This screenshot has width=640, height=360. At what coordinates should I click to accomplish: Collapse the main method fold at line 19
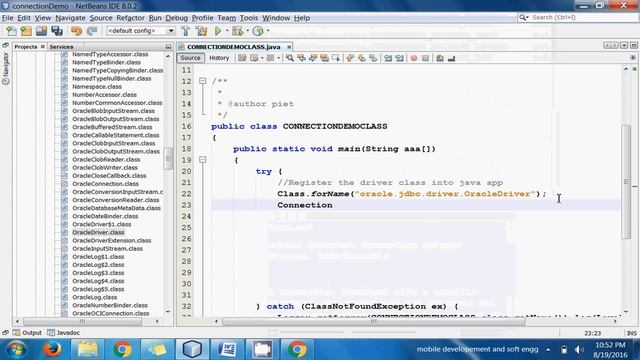pos(202,160)
